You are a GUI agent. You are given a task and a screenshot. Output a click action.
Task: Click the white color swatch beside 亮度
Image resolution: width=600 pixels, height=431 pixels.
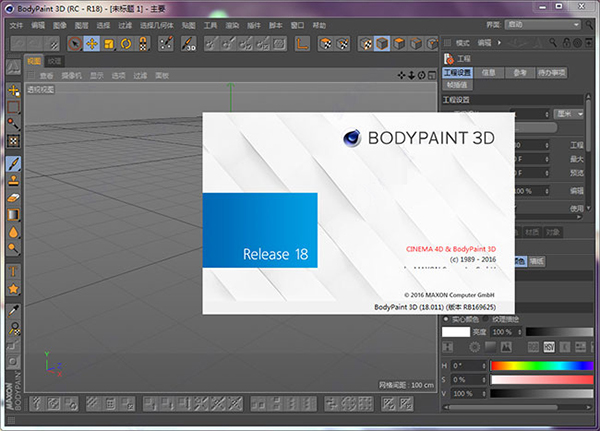pos(456,331)
